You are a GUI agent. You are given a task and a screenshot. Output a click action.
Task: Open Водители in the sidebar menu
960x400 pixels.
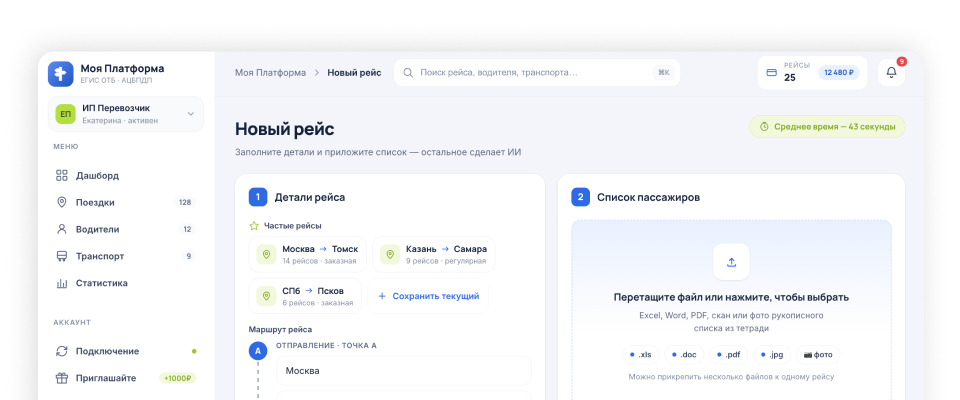tap(126, 229)
